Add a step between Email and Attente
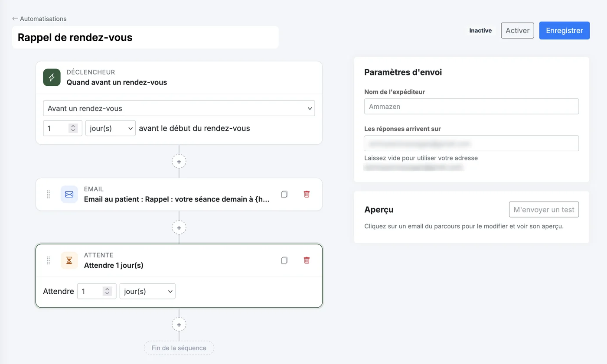This screenshot has height=364, width=607. point(179,227)
